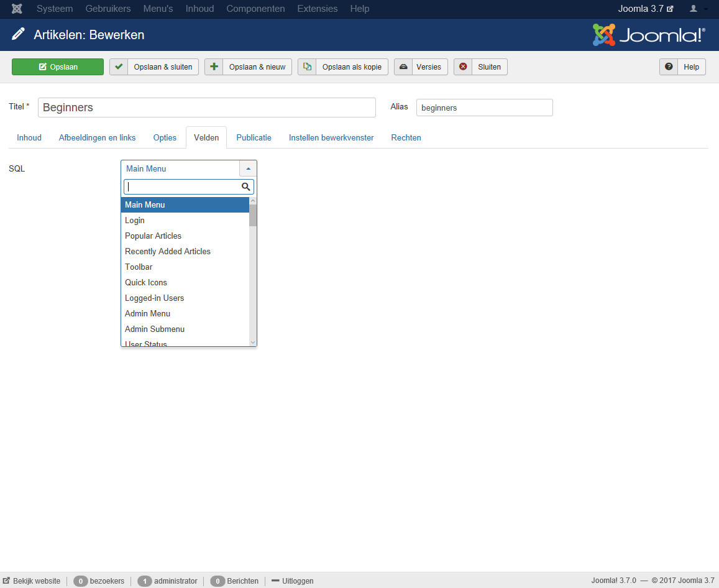Click into the Alias input field
The width and height of the screenshot is (719, 588).
pyautogui.click(x=484, y=108)
